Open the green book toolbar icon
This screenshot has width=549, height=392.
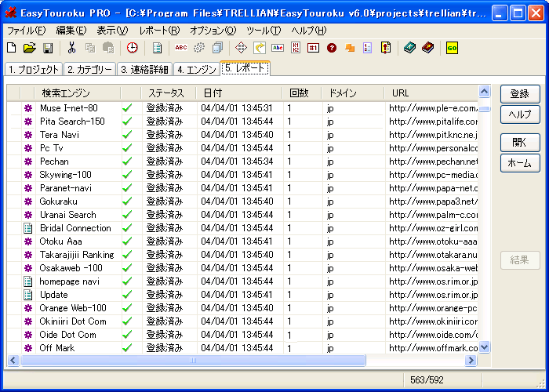[x=409, y=48]
